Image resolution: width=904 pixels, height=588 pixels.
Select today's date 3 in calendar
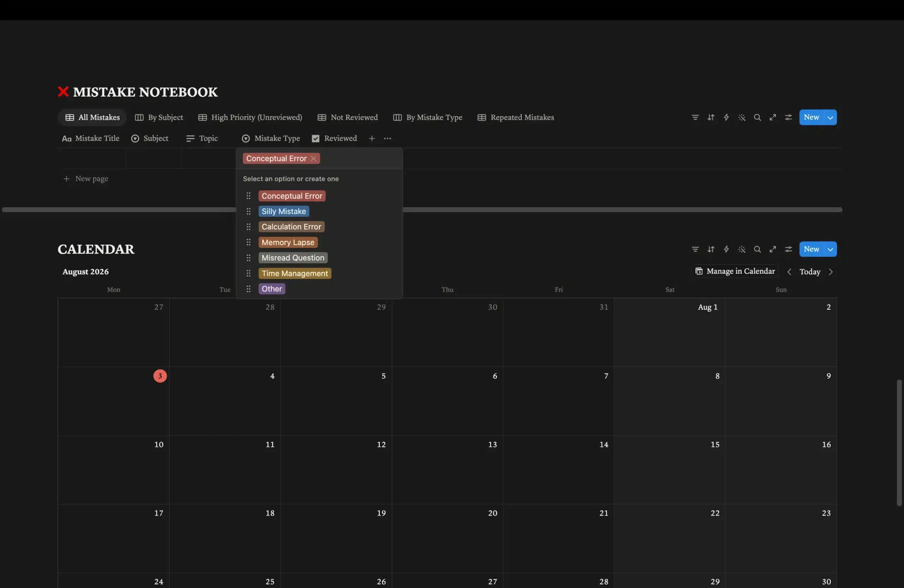[x=160, y=376]
